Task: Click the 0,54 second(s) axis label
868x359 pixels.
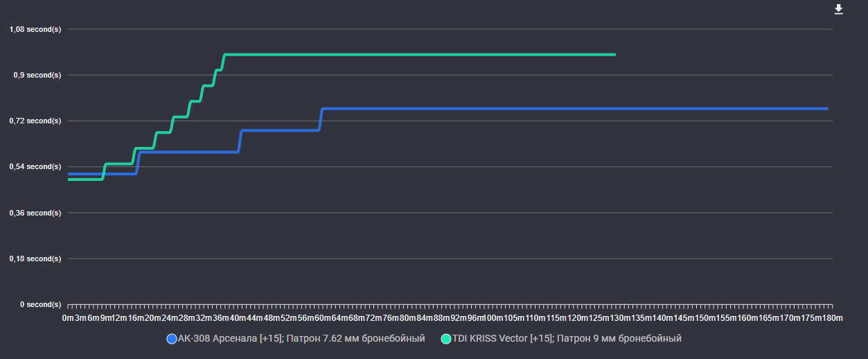Action: (35, 166)
